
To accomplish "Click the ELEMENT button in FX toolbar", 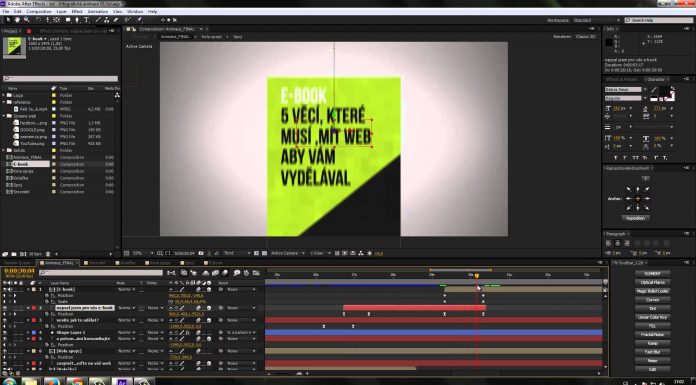I will [652, 274].
